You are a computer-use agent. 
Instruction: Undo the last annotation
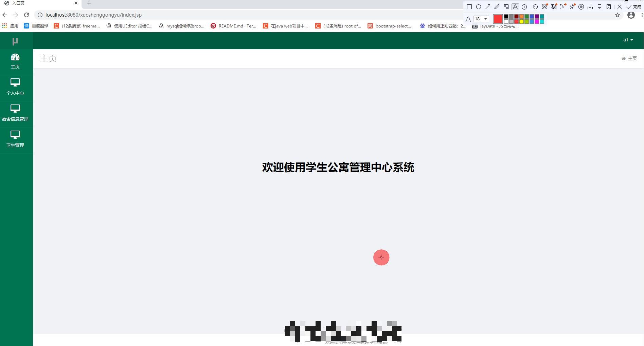point(535,7)
